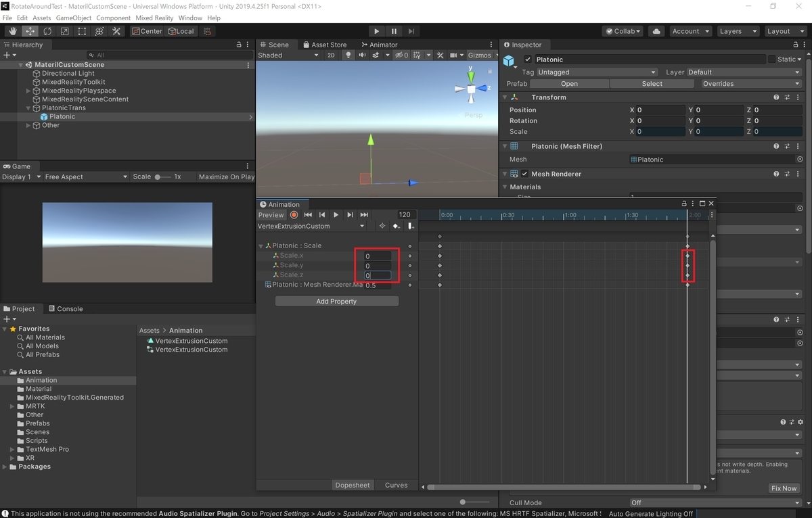Open custom editor tools icon

pos(116,31)
